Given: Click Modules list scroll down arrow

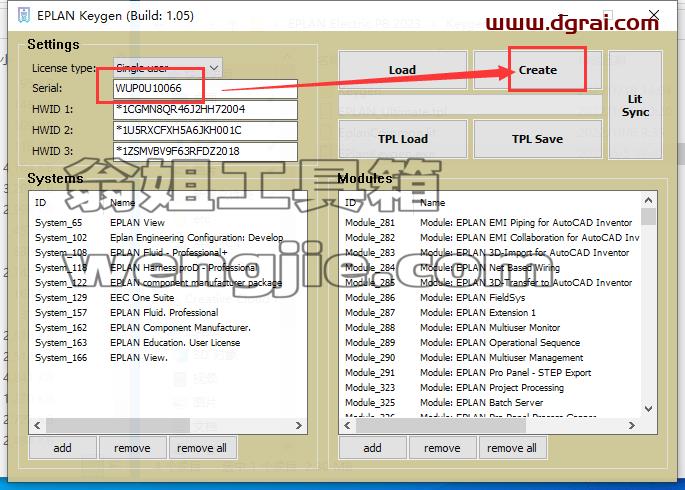Looking at the screenshot, I should coord(648,409).
